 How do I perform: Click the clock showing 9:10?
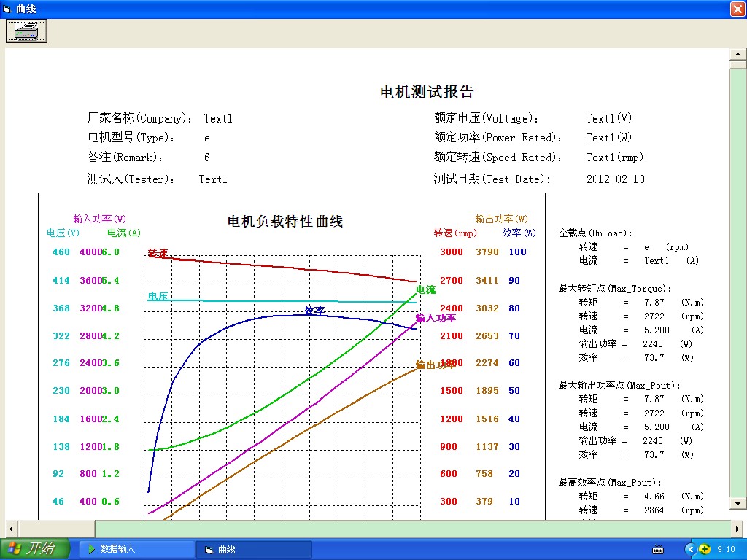727,548
